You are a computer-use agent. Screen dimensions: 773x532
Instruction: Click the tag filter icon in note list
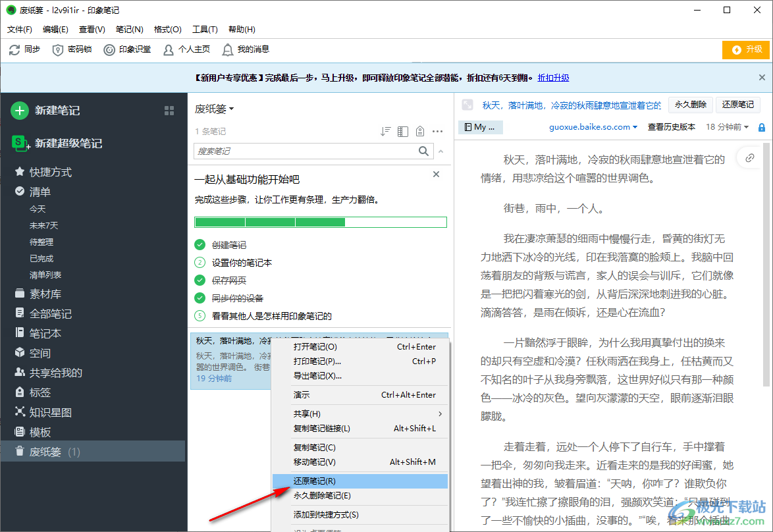point(420,131)
